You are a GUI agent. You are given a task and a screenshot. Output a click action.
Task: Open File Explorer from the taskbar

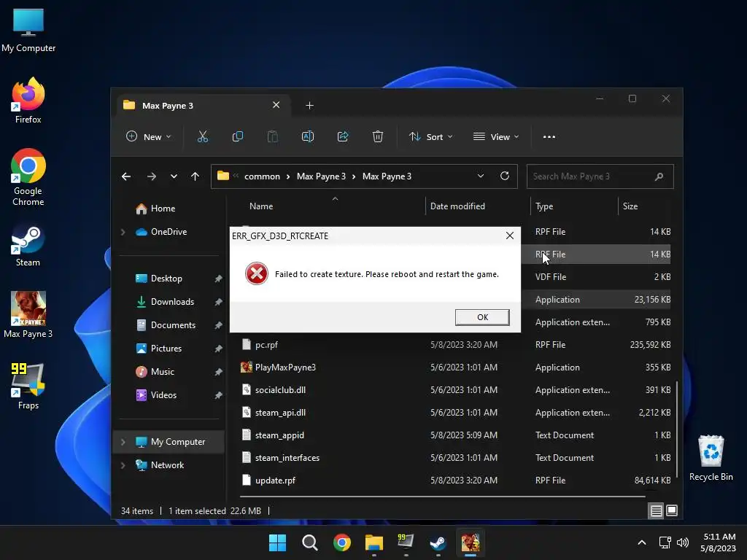[x=374, y=542]
